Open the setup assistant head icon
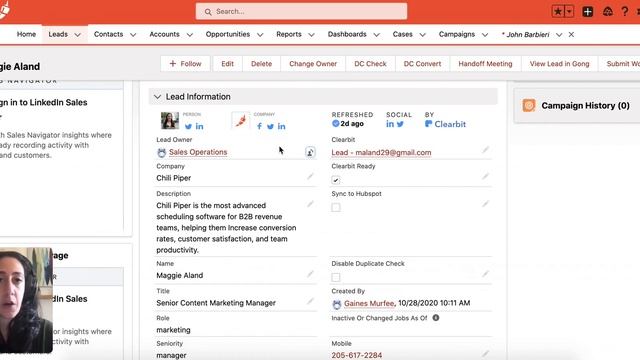The height and width of the screenshot is (360, 640). coord(608,11)
